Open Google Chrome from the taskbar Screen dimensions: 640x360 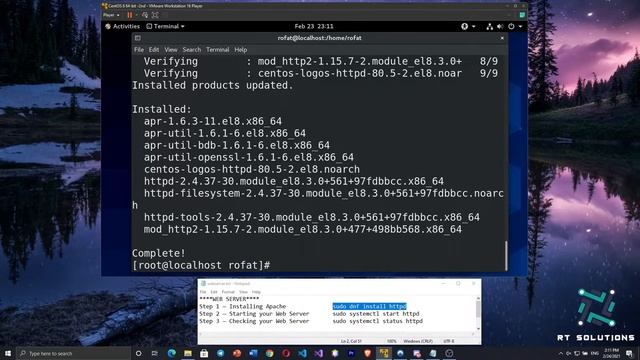pyautogui.click(x=269, y=353)
